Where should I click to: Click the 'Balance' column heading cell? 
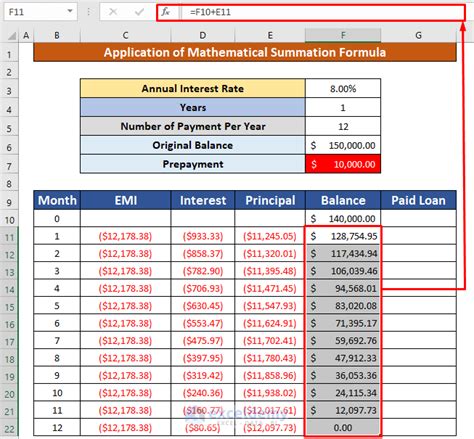343,200
